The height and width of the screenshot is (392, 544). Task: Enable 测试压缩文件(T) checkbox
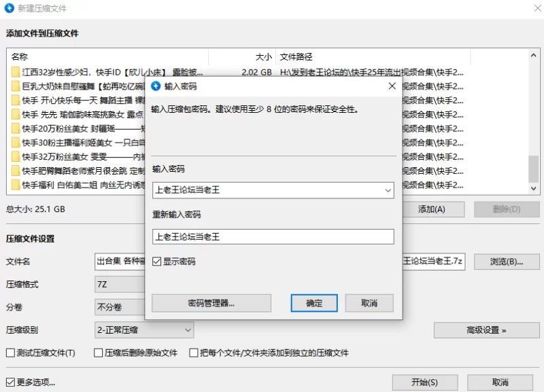tap(10, 353)
